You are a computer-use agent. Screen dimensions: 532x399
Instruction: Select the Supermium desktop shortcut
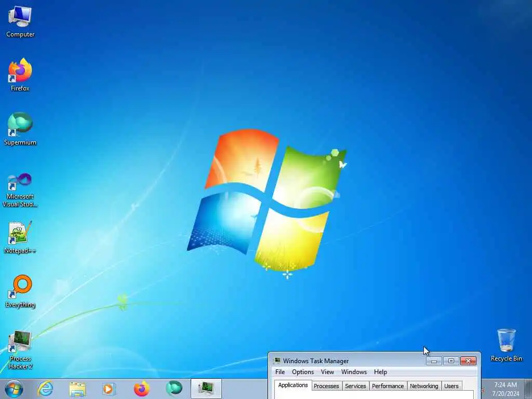pos(20,129)
